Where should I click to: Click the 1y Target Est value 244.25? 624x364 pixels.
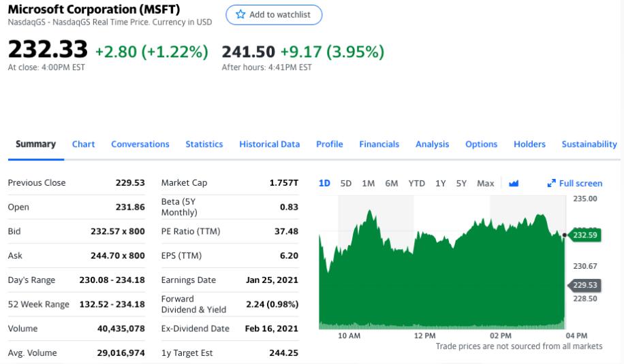(284, 352)
